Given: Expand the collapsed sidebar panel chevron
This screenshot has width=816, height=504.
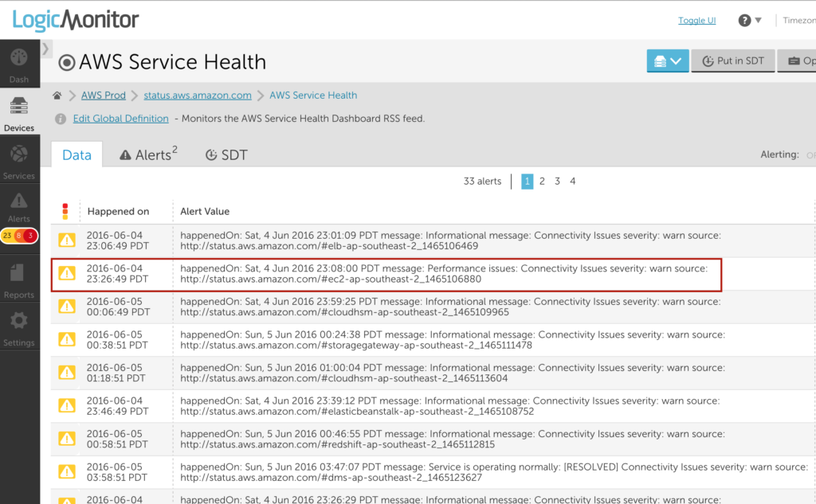Looking at the screenshot, I should click(46, 48).
